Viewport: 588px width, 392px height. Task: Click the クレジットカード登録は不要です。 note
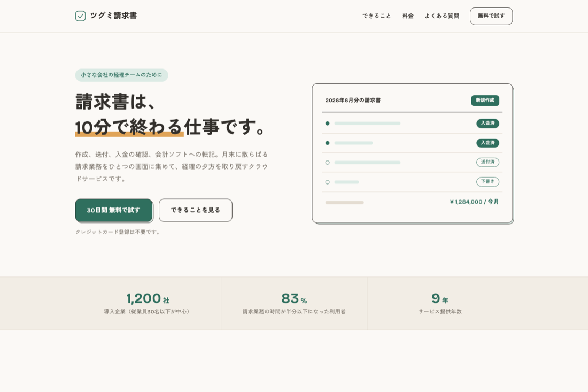coord(119,232)
